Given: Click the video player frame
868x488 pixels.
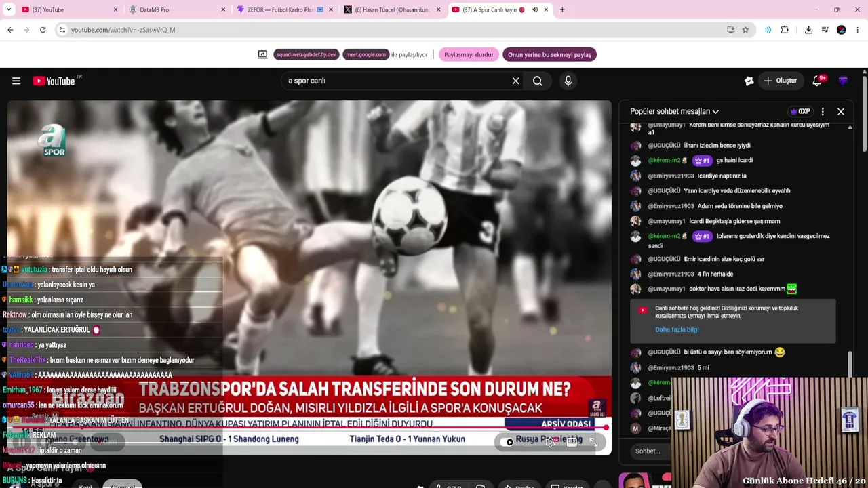Looking at the screenshot, I should [309, 277].
